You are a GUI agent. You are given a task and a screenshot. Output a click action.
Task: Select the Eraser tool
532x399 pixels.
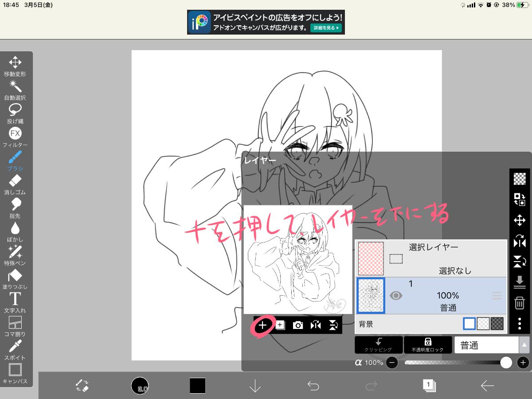pyautogui.click(x=15, y=184)
